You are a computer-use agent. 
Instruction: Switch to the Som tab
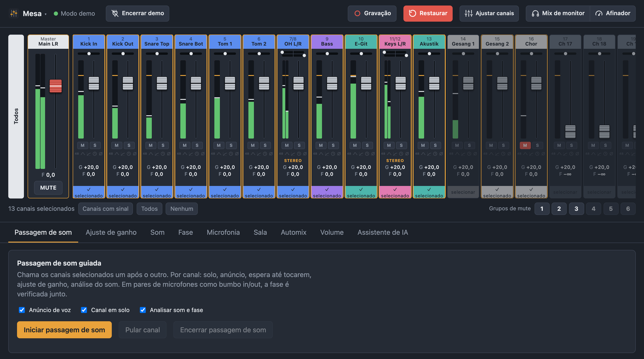(x=157, y=232)
